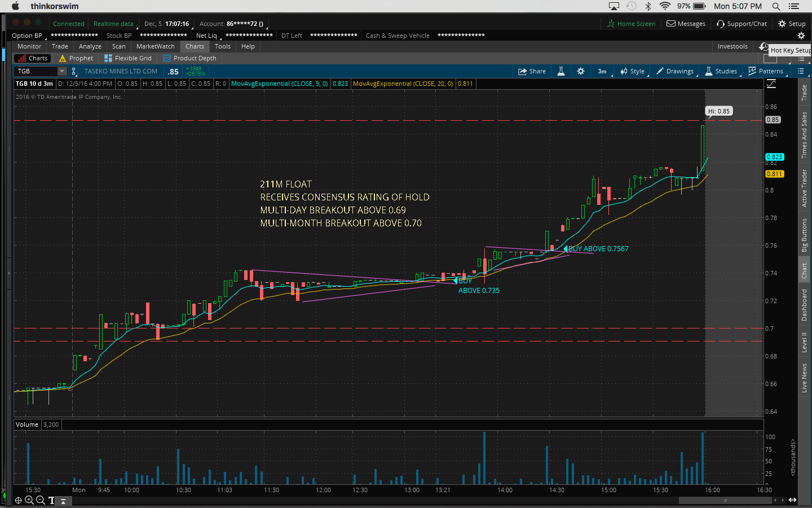Image resolution: width=812 pixels, height=508 pixels.
Task: Go to the Monitor main tab
Action: tap(29, 46)
